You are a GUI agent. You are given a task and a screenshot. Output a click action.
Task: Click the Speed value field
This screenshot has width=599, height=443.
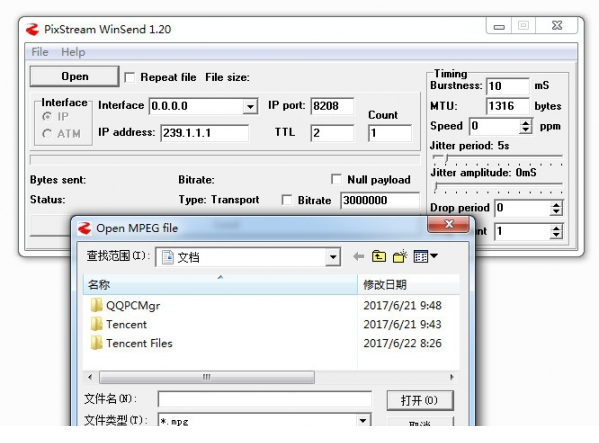[x=494, y=126]
